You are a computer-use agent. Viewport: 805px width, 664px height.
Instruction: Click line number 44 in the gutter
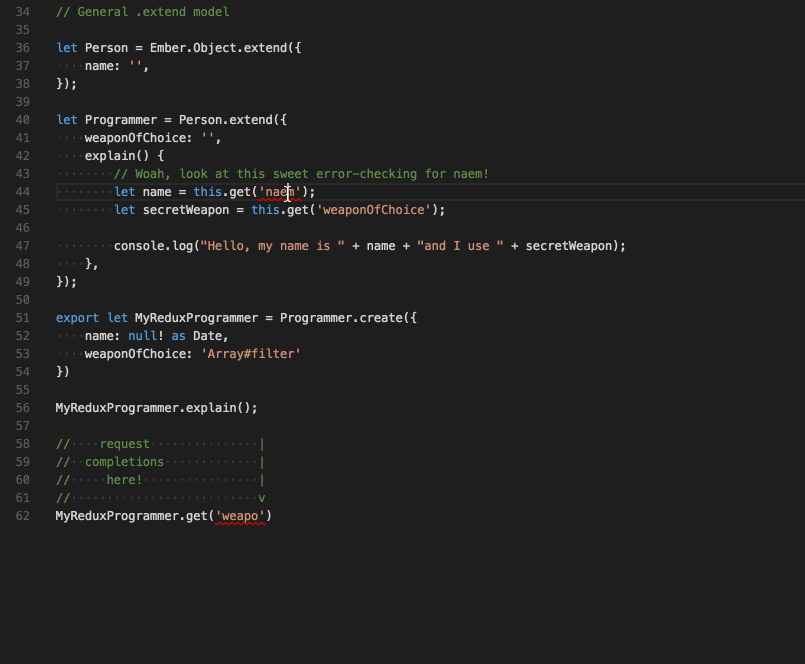[x=23, y=192]
